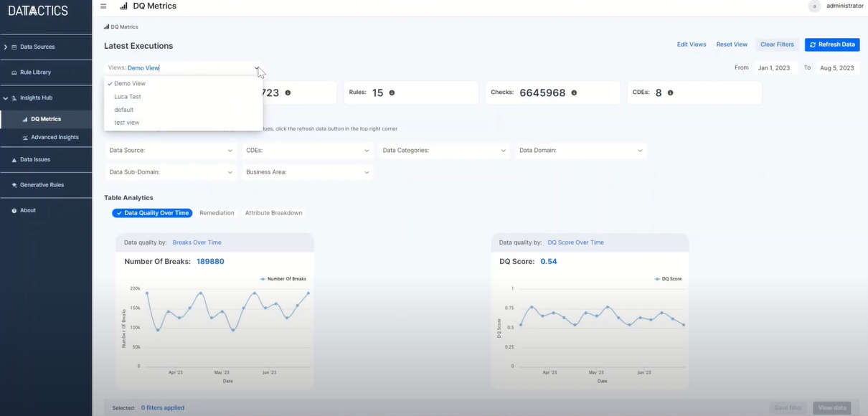This screenshot has height=416, width=868.
Task: Open the Insights Hub panel
Action: point(32,98)
